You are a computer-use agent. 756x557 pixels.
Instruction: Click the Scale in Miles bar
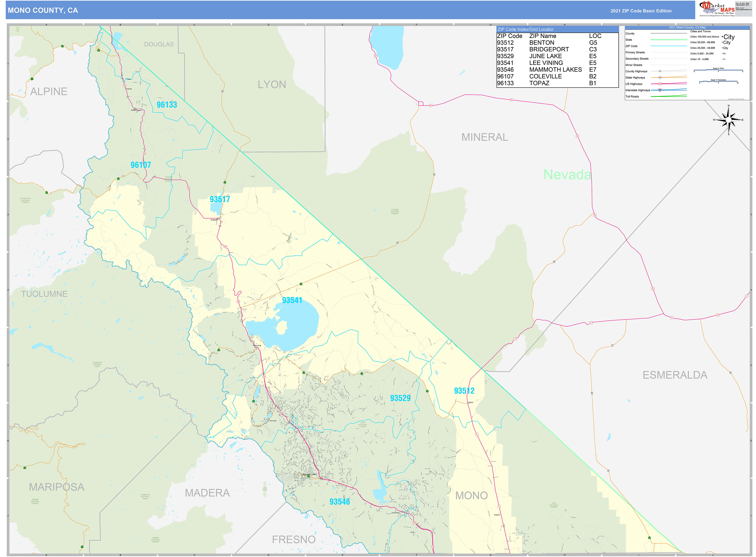tap(718, 70)
